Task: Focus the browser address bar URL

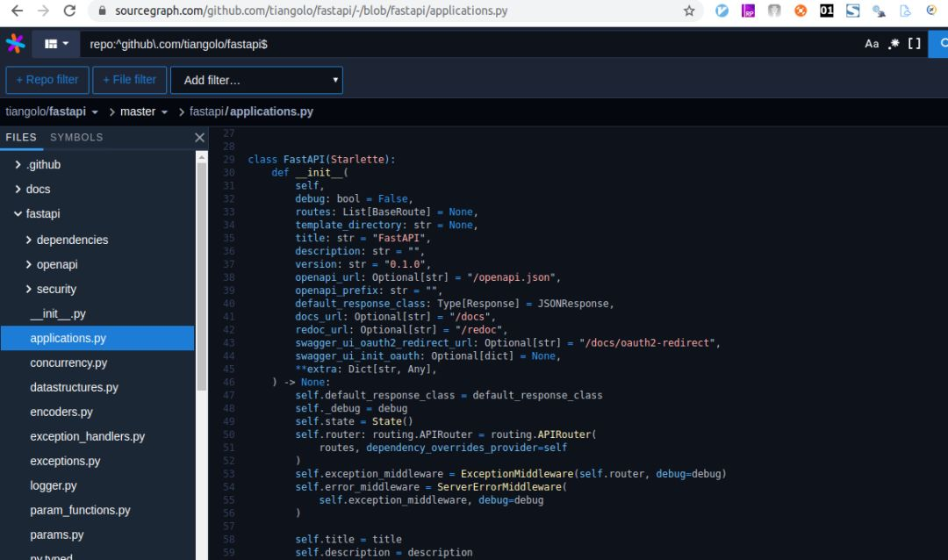Action: [x=311, y=11]
